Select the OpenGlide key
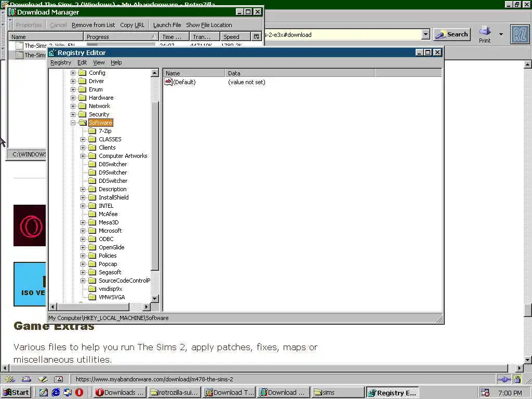Image resolution: width=532 pixels, height=399 pixels. pos(111,247)
